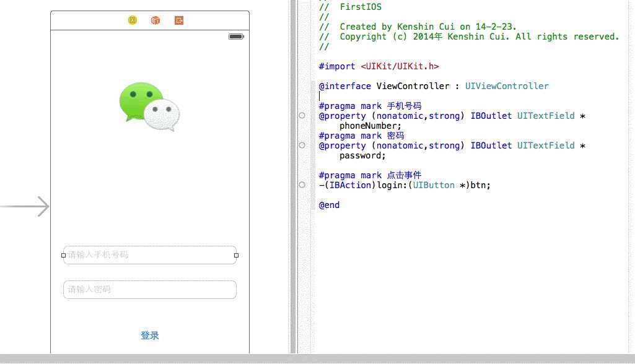635x364 pixels.
Task: Click the 登录 login button
Action: (x=150, y=335)
